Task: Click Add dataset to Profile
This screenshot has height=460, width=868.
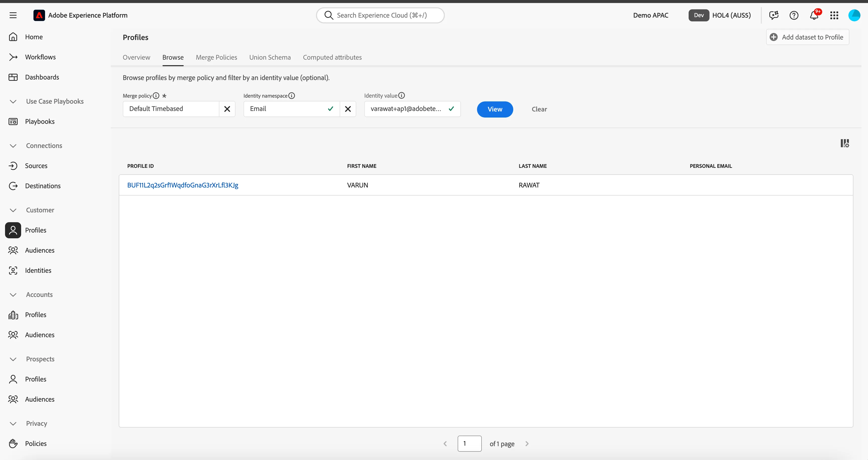Action: click(807, 37)
